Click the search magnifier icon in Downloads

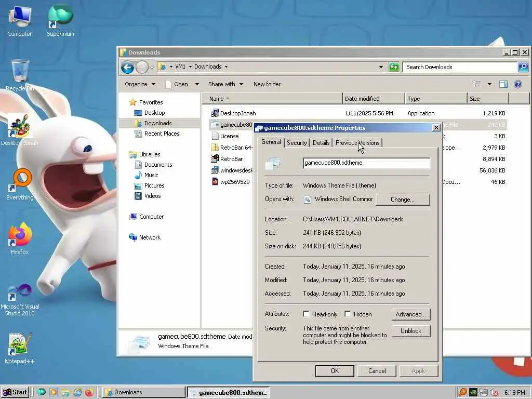click(x=523, y=67)
